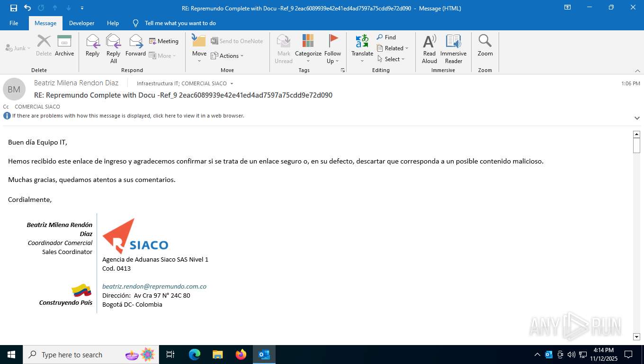The image size is (644, 364).
Task: Open Immersive Reader
Action: [454, 49]
